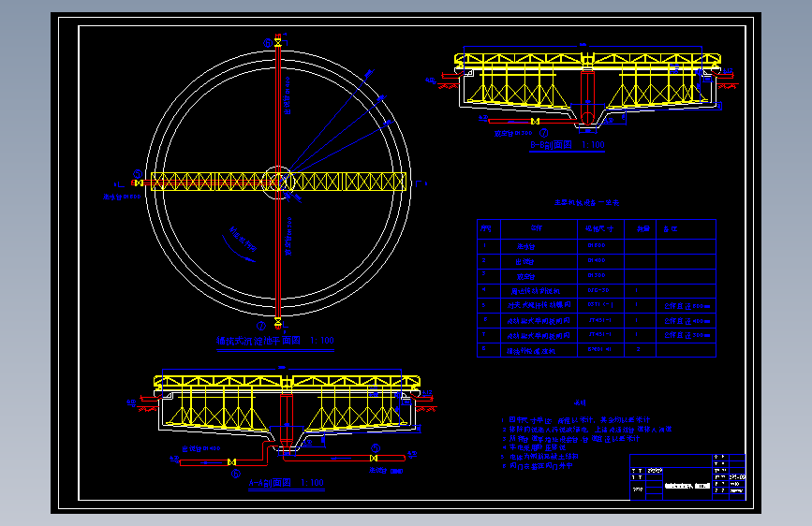Image resolution: width=812 pixels, height=526 pixels.
Task: Select the 进水管 name cell in table row 1
Action: [539, 246]
